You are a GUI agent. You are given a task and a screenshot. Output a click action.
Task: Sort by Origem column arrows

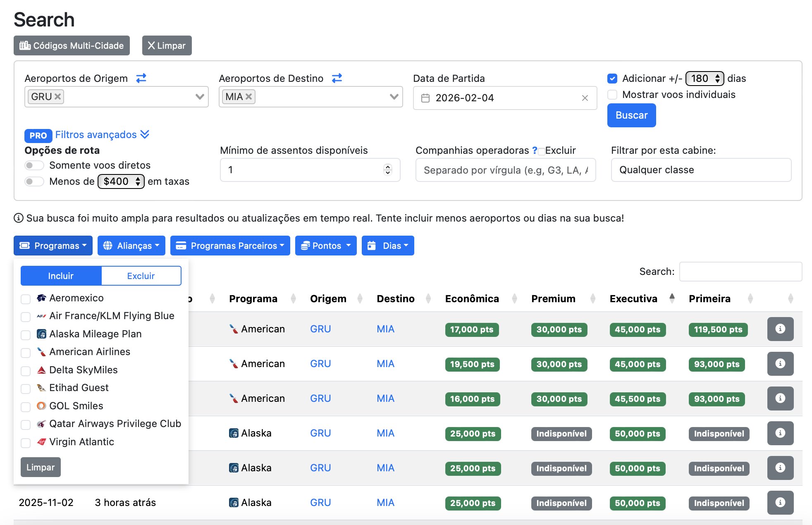pyautogui.click(x=360, y=298)
